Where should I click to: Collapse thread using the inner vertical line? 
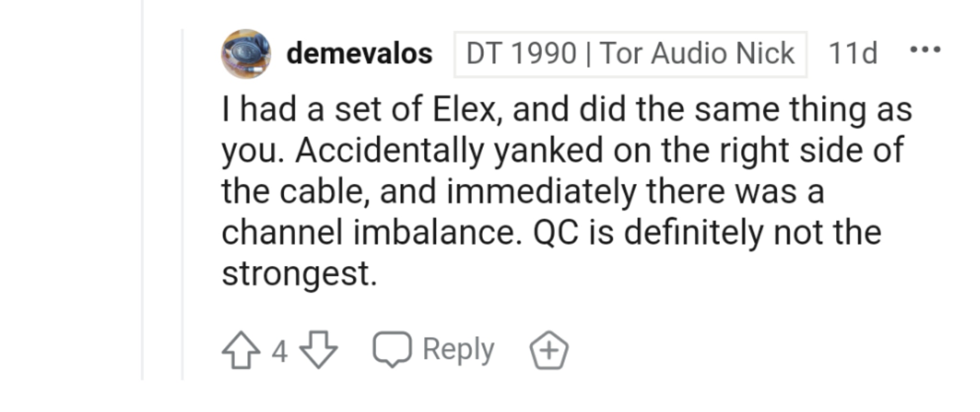coord(182,205)
